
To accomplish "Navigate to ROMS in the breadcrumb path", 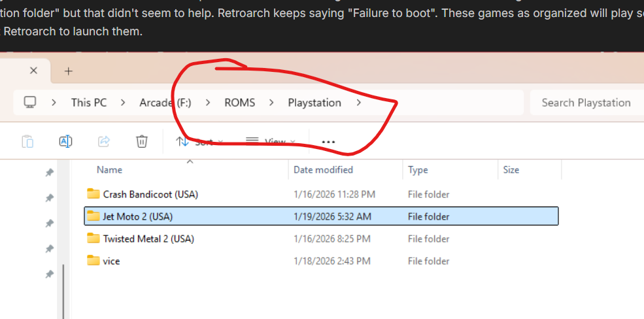I will 239,103.
